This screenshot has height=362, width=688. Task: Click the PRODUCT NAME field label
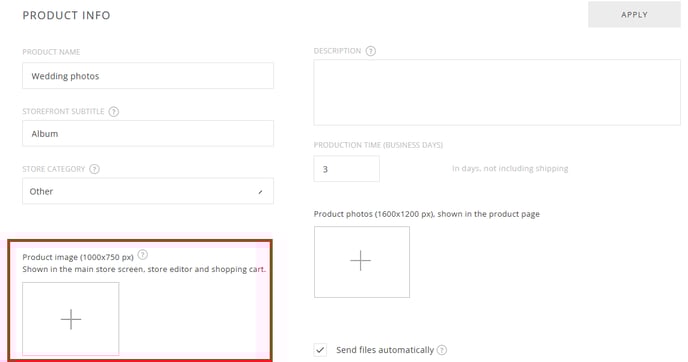click(x=51, y=52)
